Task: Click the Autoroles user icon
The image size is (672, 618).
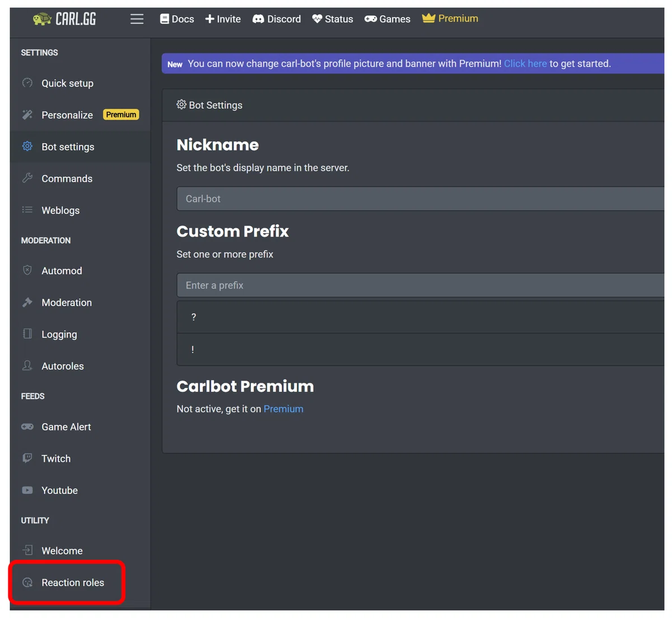Action: (x=27, y=366)
